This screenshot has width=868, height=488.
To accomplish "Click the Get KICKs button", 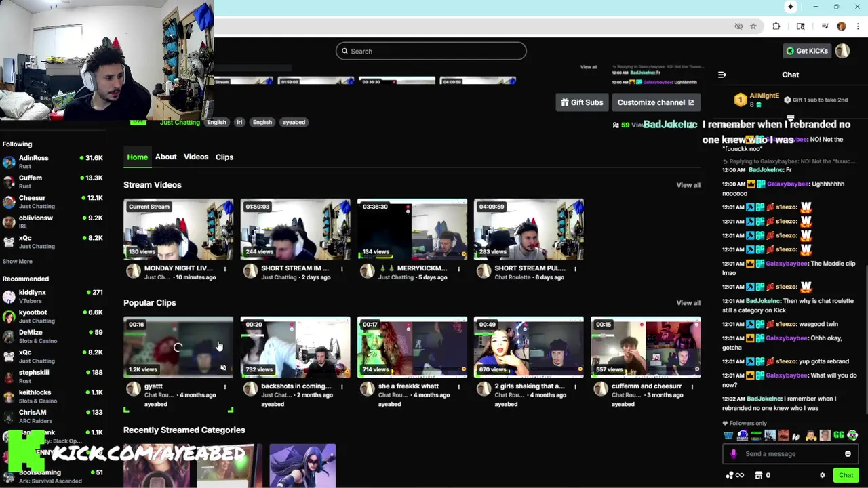I will point(807,51).
